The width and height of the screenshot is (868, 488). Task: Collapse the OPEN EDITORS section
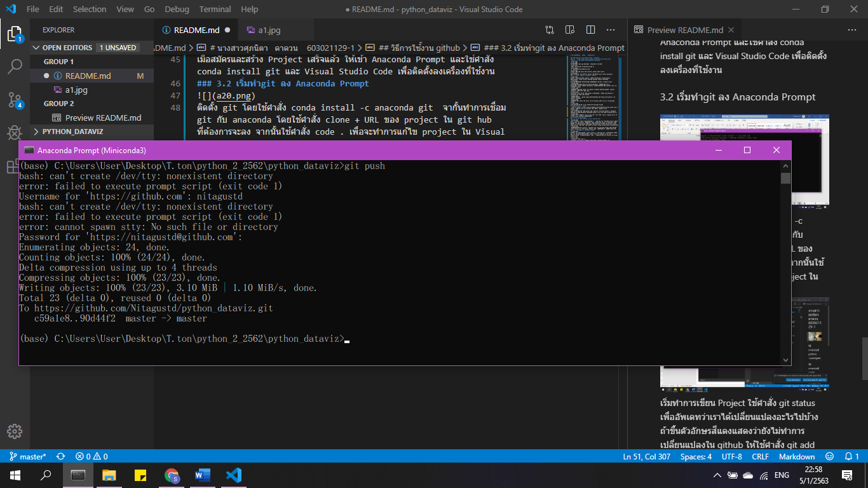[x=92, y=48]
